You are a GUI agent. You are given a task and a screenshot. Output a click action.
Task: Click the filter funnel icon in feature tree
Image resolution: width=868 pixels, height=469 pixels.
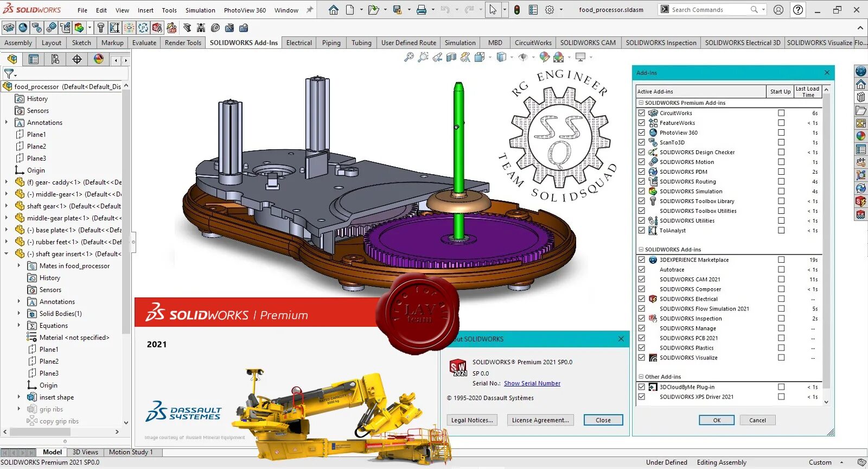click(9, 73)
